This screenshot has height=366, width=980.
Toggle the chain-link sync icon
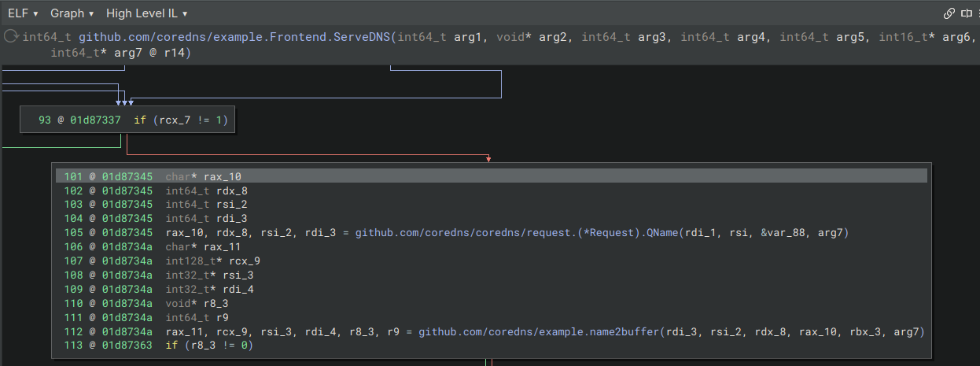tap(949, 13)
